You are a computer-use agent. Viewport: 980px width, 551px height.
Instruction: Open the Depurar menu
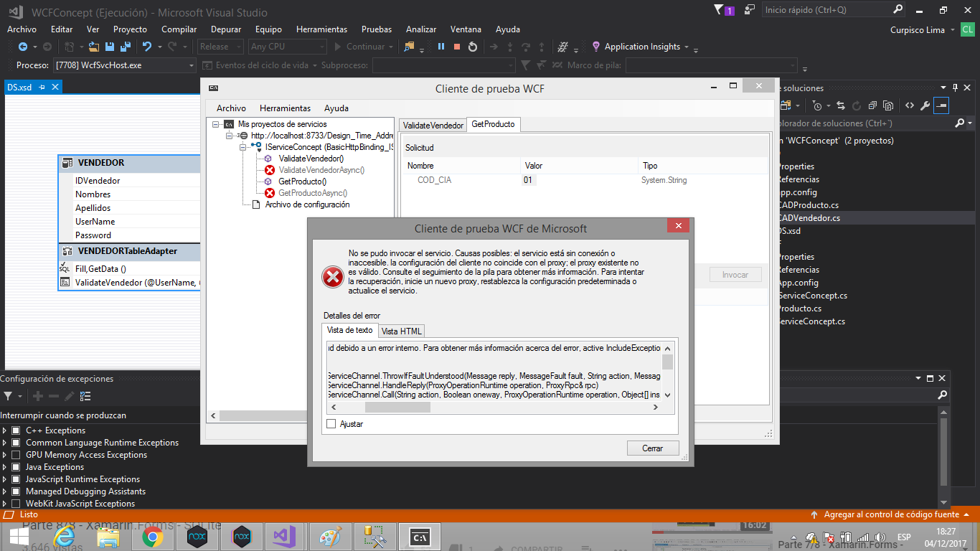[226, 29]
